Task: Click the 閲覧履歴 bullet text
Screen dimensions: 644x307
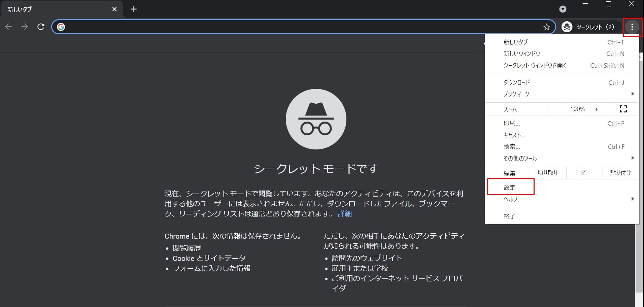Action: (x=187, y=248)
